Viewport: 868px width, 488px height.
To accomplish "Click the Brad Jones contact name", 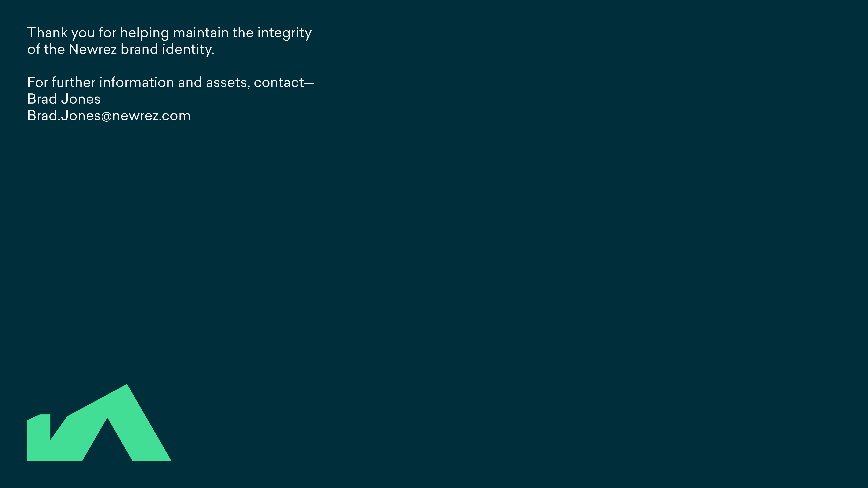I will click(x=64, y=99).
